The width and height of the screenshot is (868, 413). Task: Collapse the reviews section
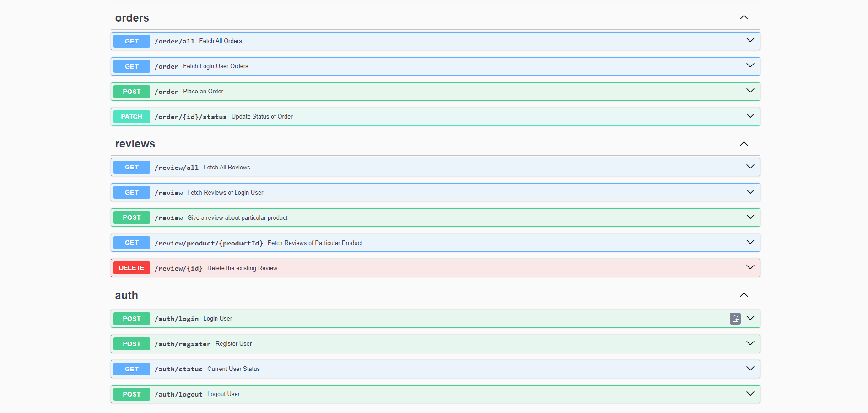click(744, 144)
